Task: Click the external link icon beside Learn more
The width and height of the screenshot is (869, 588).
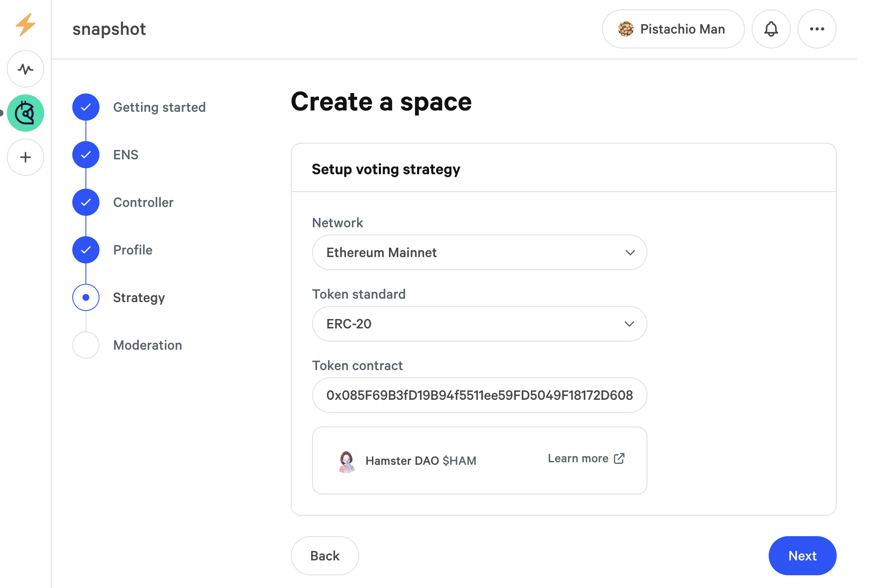Action: pyautogui.click(x=619, y=458)
